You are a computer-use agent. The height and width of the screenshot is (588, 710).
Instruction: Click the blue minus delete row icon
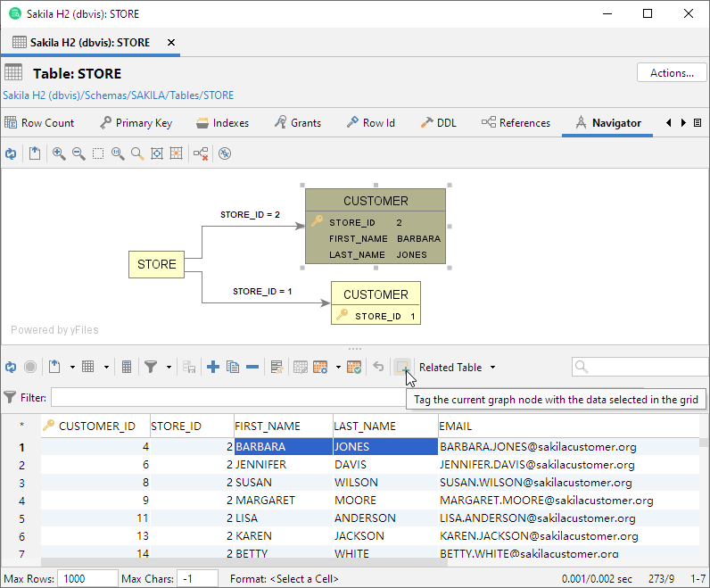tap(252, 367)
